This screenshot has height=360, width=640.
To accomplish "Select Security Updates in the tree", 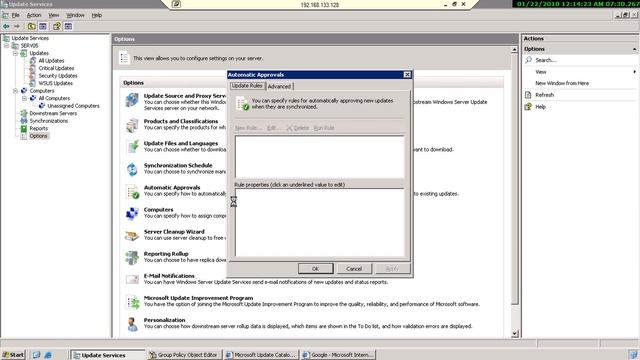I will [58, 76].
